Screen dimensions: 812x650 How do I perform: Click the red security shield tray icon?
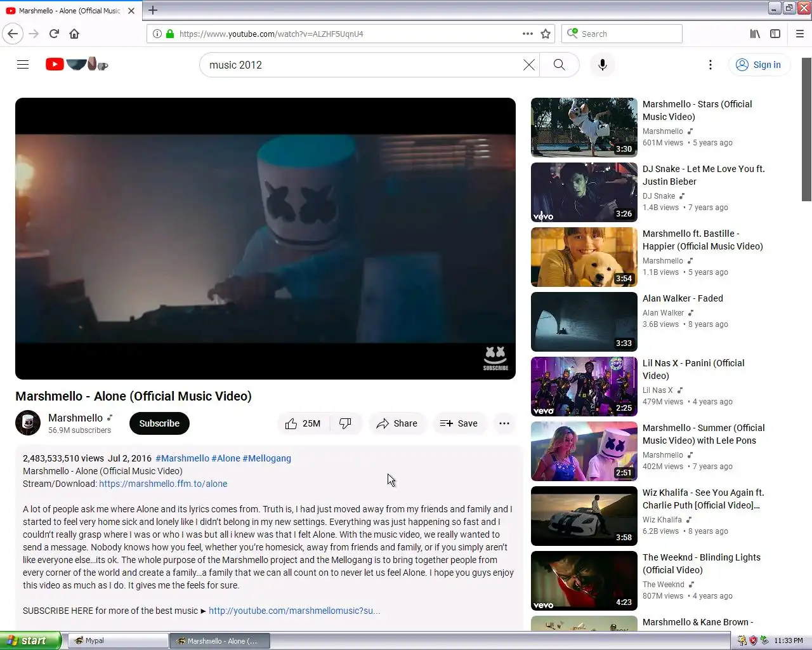pyautogui.click(x=753, y=640)
